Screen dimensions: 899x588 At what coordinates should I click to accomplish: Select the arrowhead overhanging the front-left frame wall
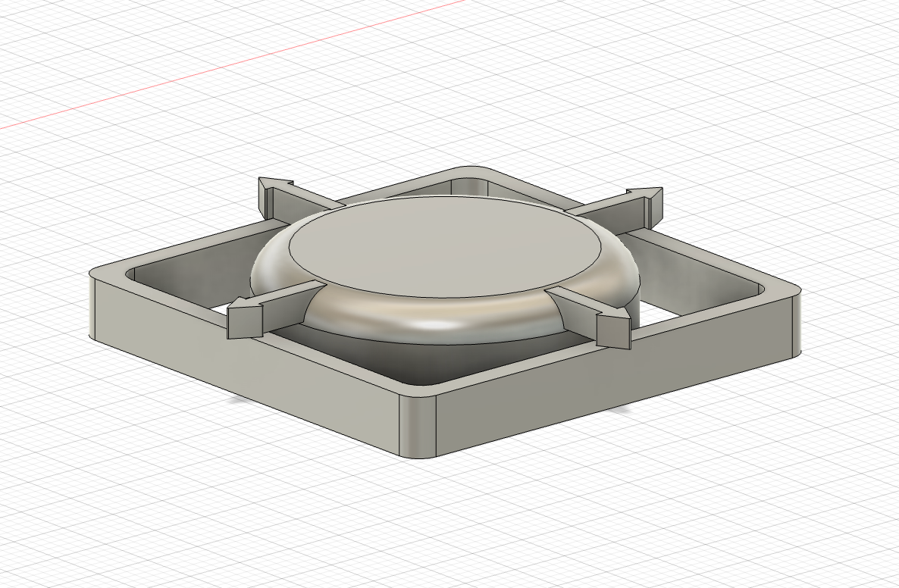click(244, 317)
